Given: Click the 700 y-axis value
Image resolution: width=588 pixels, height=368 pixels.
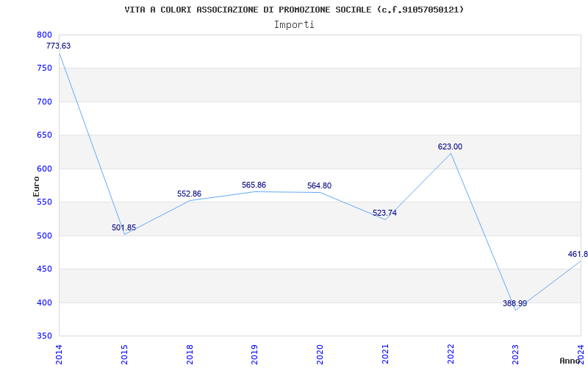Looking at the screenshot, I should pyautogui.click(x=44, y=102).
